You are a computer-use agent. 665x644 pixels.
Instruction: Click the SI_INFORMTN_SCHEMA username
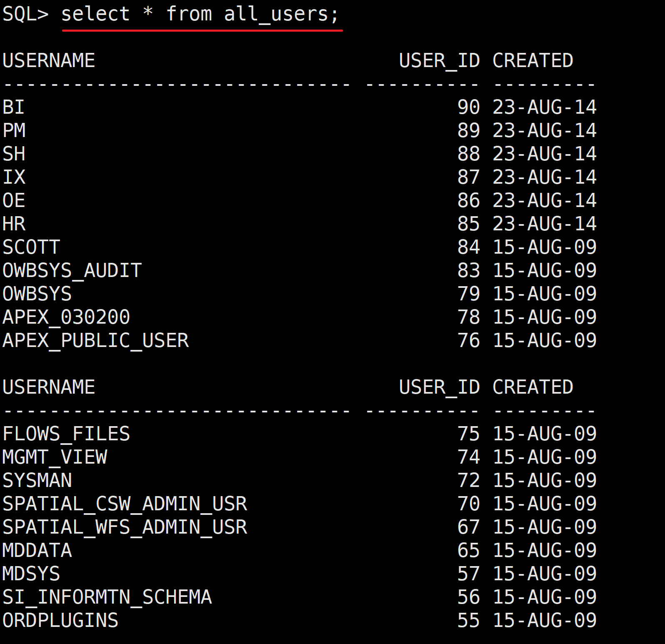point(107,597)
